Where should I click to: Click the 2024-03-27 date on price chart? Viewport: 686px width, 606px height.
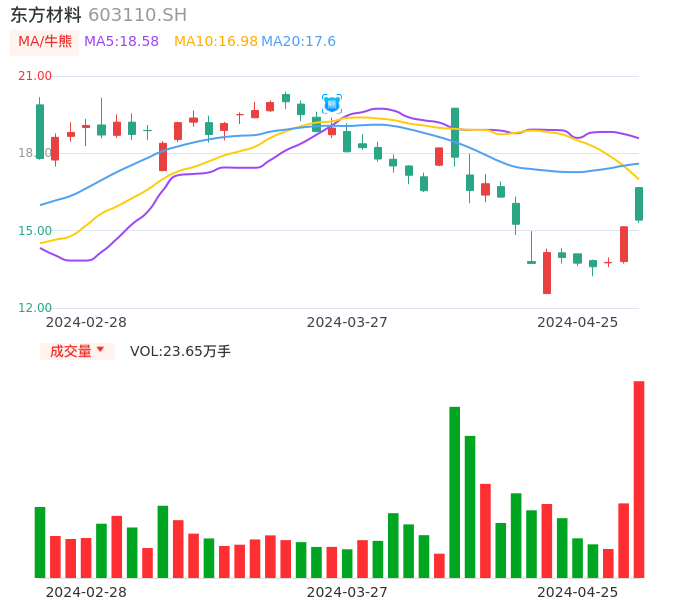[347, 322]
